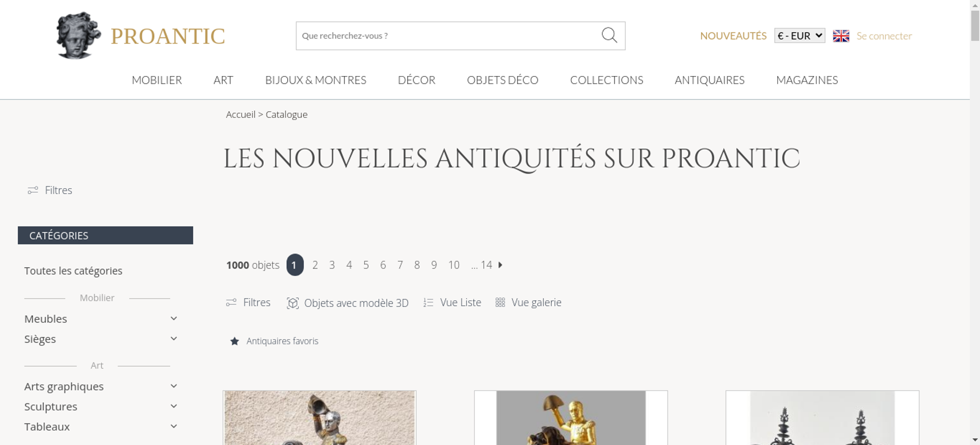
Task: Switch to Vue Liste view
Action: (452, 303)
